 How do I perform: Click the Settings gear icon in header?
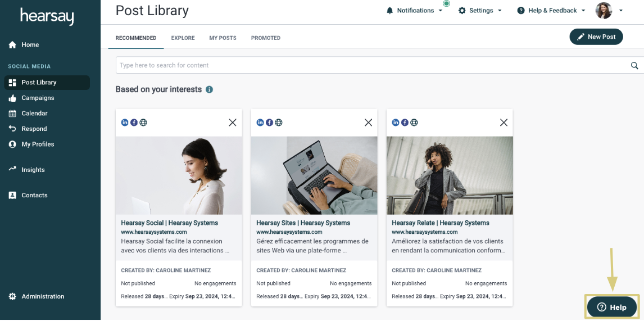click(462, 11)
